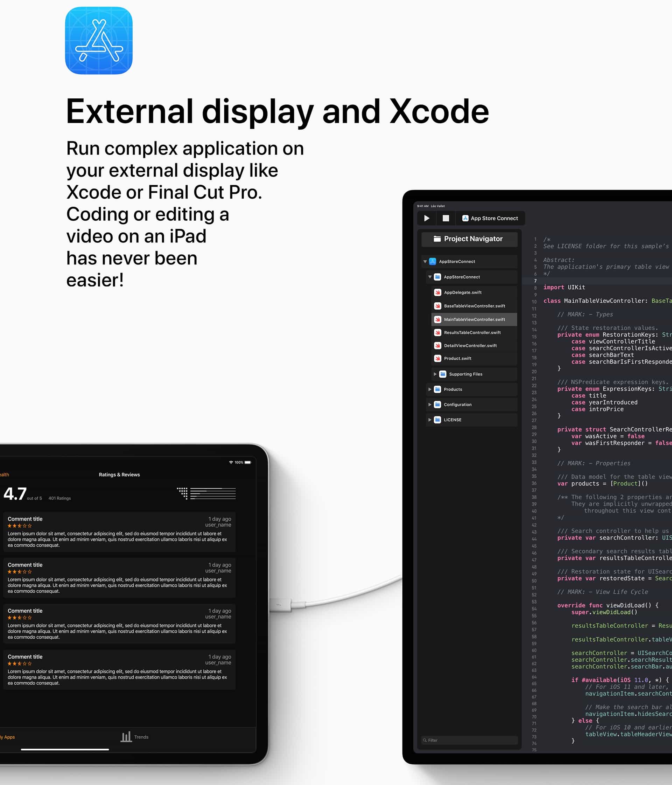This screenshot has width=672, height=785.
Task: Open the Project Navigator
Action: [469, 239]
